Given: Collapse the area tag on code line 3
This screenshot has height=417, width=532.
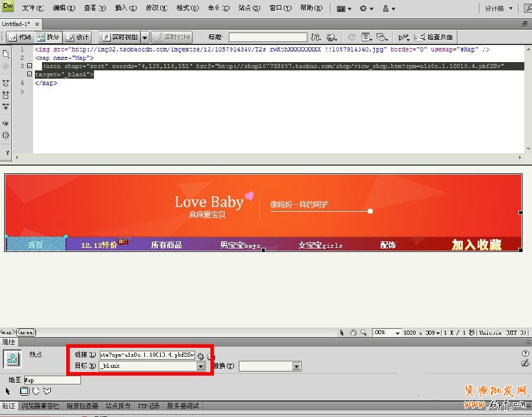Looking at the screenshot, I should 30,66.
